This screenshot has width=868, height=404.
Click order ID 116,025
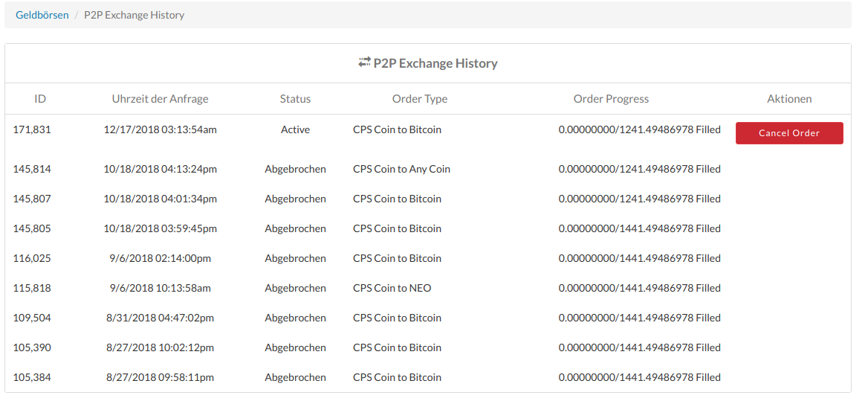point(32,258)
